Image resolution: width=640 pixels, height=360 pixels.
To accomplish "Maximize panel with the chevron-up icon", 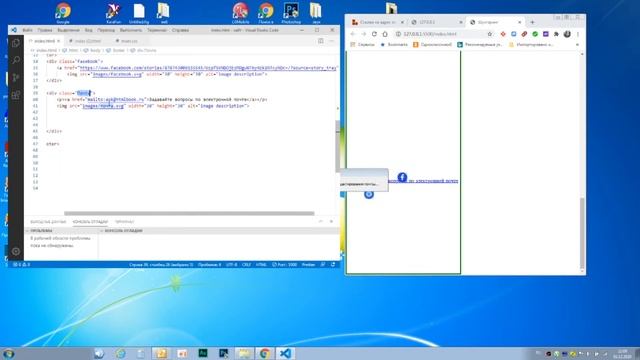I will tap(321, 221).
